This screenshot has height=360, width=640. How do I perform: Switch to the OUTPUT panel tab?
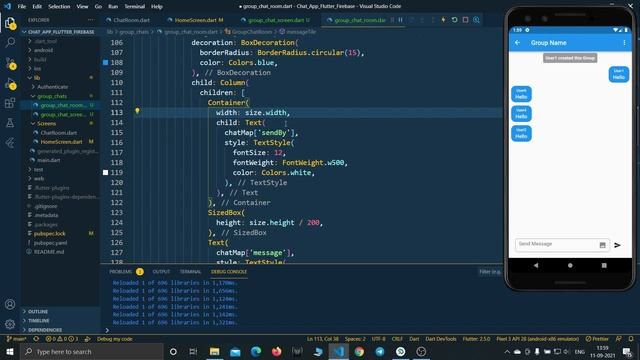pyautogui.click(x=161, y=271)
